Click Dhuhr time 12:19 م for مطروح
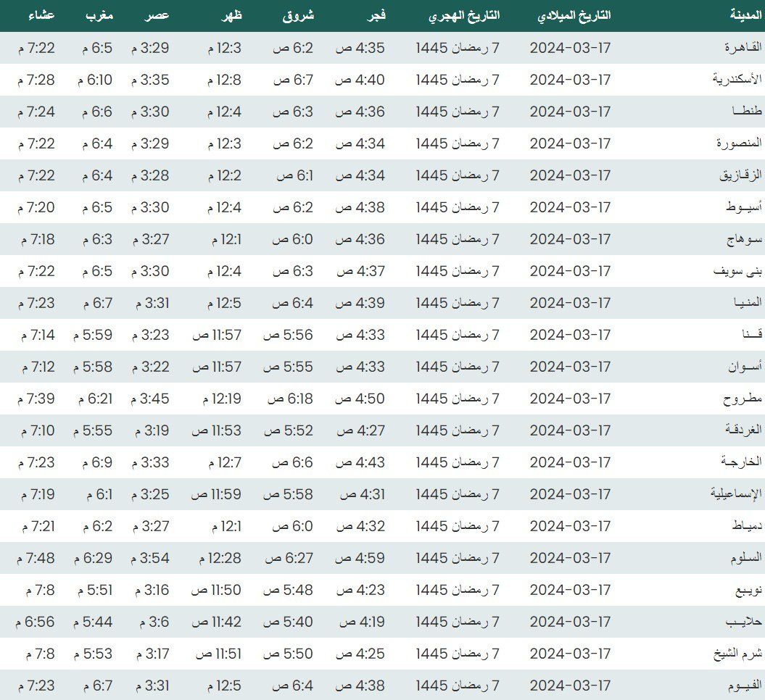765x700 pixels. pyautogui.click(x=222, y=399)
